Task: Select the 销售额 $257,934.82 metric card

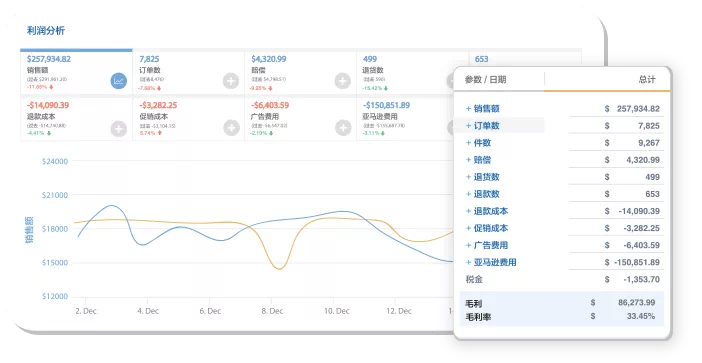Action: point(76,72)
